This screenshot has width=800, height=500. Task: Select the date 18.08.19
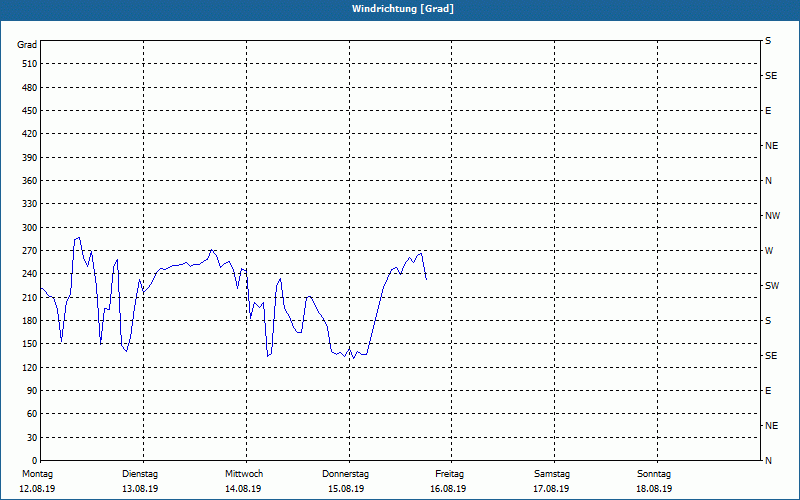(x=654, y=489)
